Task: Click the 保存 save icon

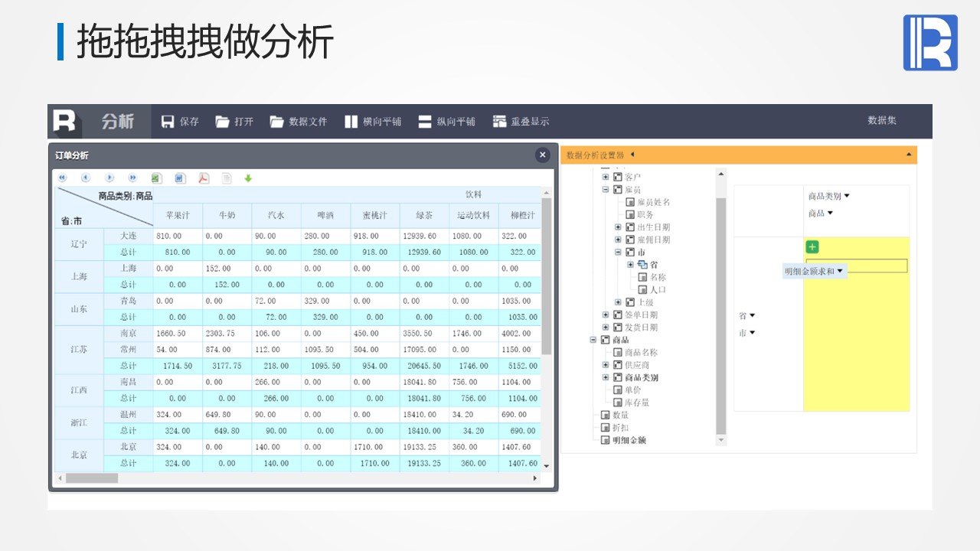Action: [x=168, y=122]
